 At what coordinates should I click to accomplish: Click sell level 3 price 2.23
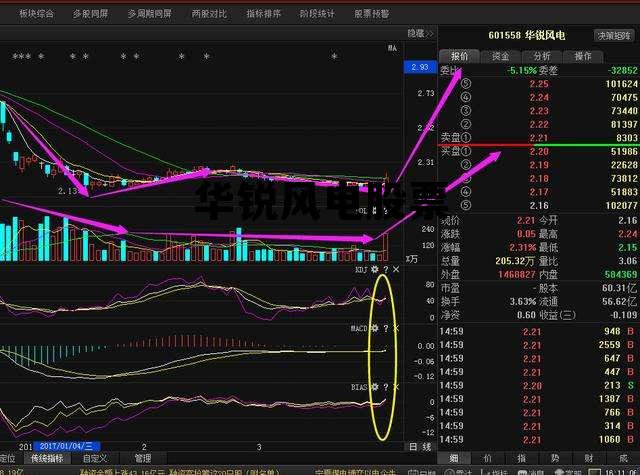pyautogui.click(x=539, y=111)
